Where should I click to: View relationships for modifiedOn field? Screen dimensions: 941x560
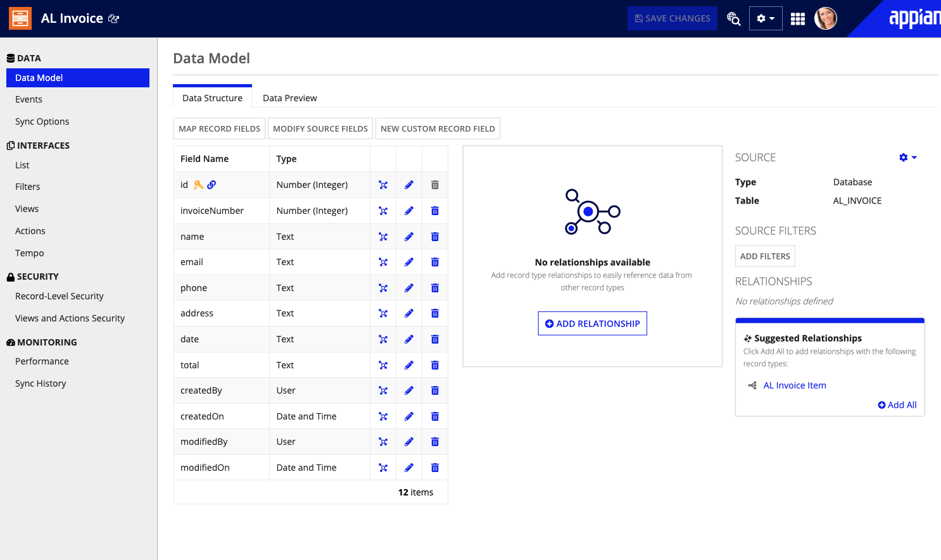(383, 468)
